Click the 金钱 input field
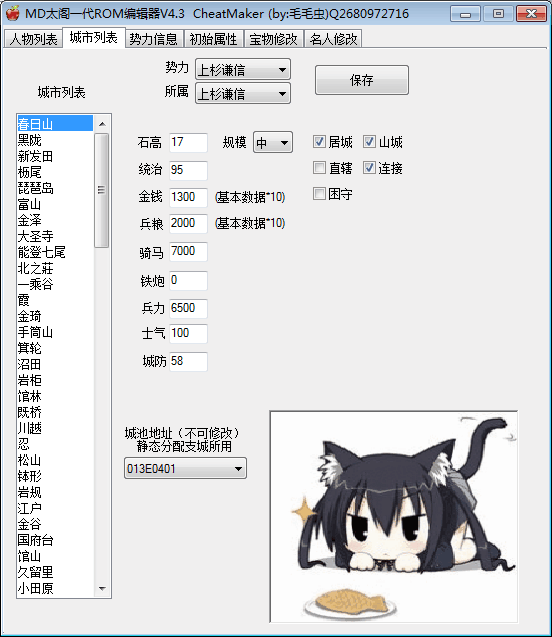The width and height of the screenshot is (552, 637). point(188,197)
